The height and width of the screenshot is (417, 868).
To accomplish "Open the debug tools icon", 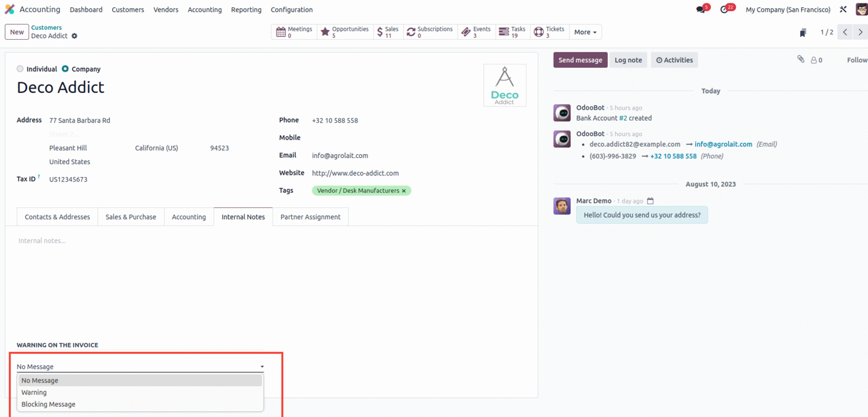I will (x=843, y=10).
